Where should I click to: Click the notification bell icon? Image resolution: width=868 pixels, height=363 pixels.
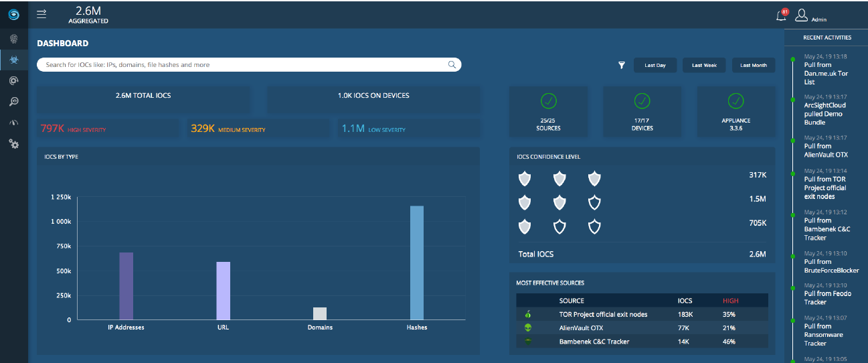point(780,16)
